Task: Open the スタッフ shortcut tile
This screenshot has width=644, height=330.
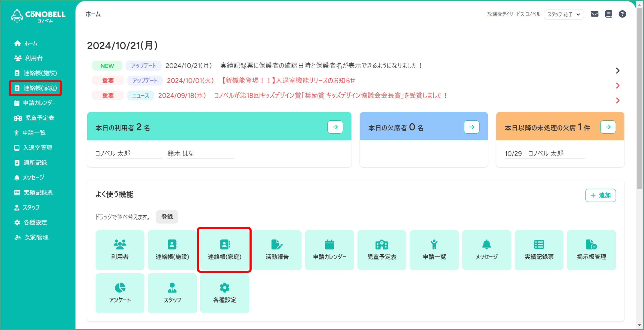Action: [172, 293]
